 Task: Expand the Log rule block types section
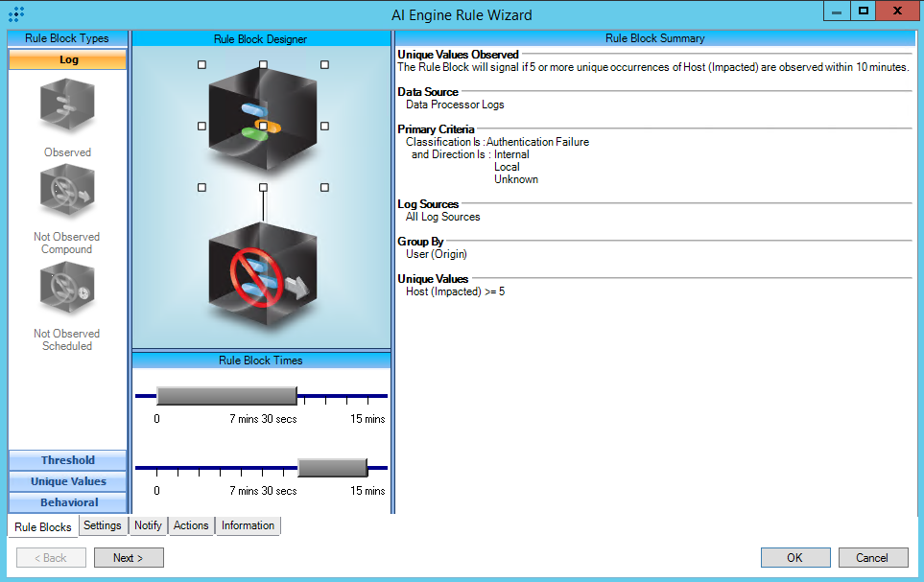(67, 59)
